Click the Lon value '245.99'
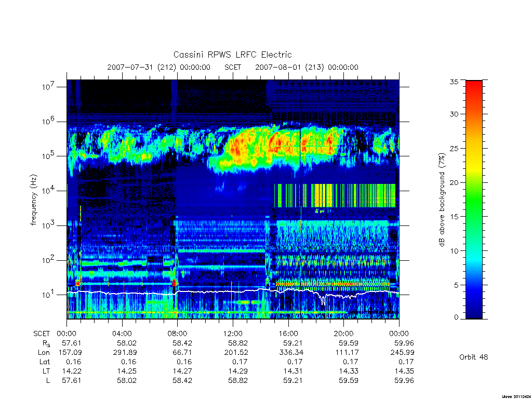Viewport: 532px width, 399px height. click(x=403, y=353)
